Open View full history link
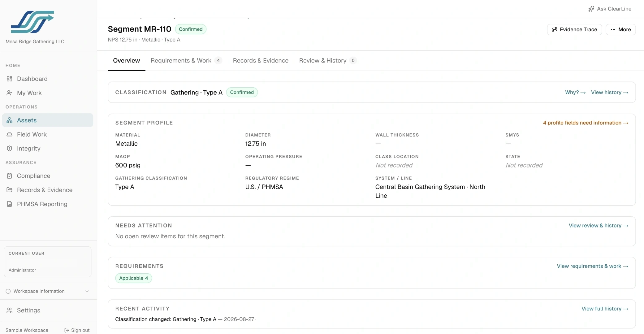The image size is (644, 334). point(605,309)
